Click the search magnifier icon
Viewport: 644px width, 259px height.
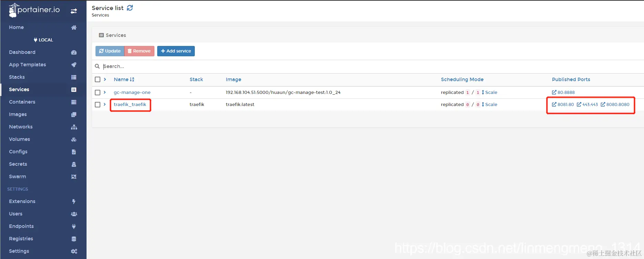(97, 66)
